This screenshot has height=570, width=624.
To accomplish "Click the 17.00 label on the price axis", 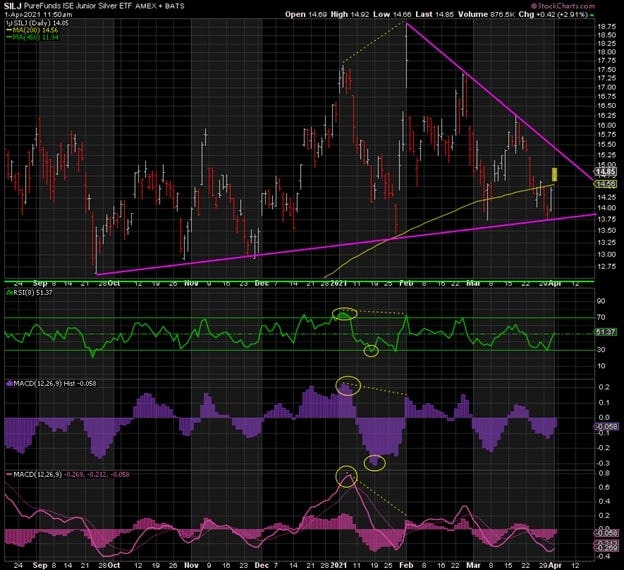I will point(607,87).
